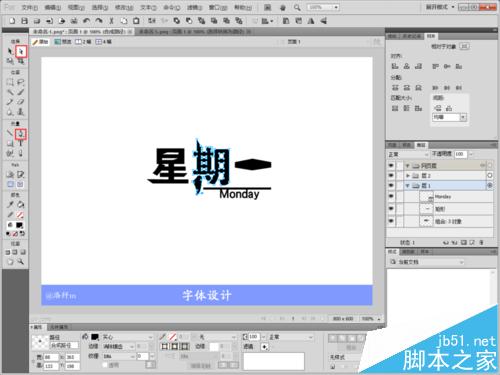Screen dimensions: 500x375
Task: Click the New Document icon
Action: (x=12, y=21)
